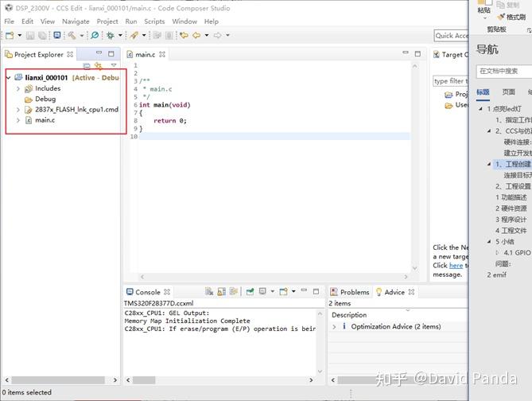The height and width of the screenshot is (401, 532).
Task: Open the Scripts menu
Action: (x=154, y=21)
